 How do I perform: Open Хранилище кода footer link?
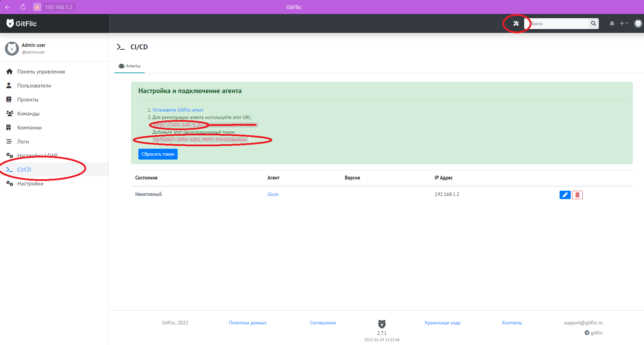click(442, 323)
